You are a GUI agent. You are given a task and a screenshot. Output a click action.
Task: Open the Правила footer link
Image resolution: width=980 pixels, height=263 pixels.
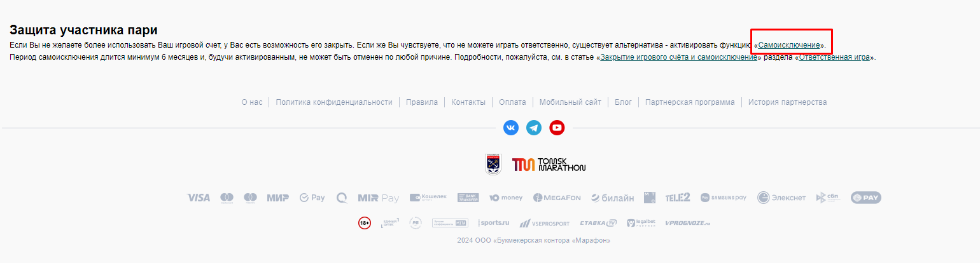click(x=422, y=102)
